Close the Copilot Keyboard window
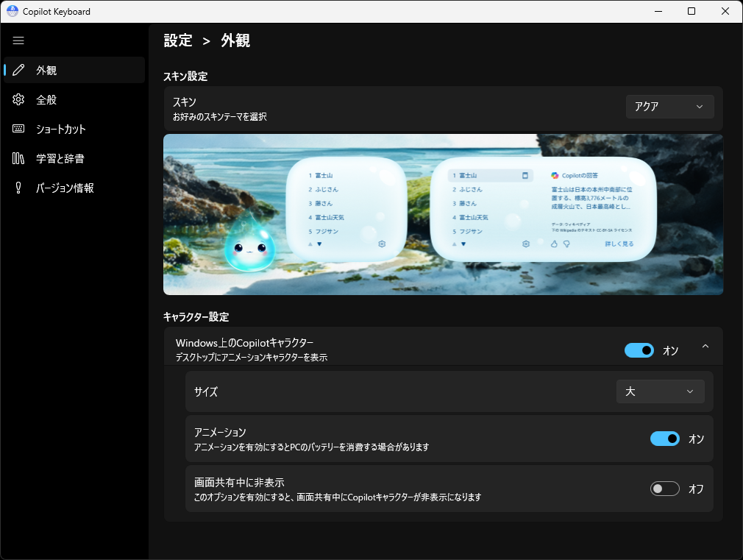The width and height of the screenshot is (743, 560). [725, 11]
